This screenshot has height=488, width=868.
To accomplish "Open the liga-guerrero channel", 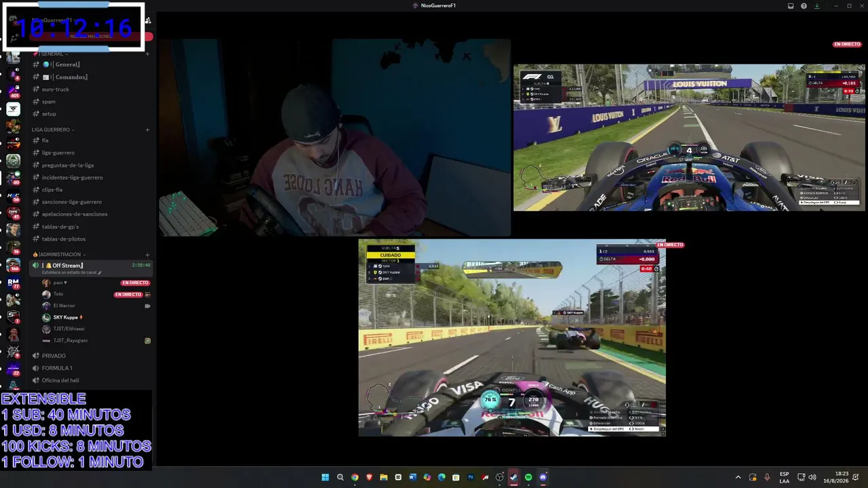I will [91, 152].
